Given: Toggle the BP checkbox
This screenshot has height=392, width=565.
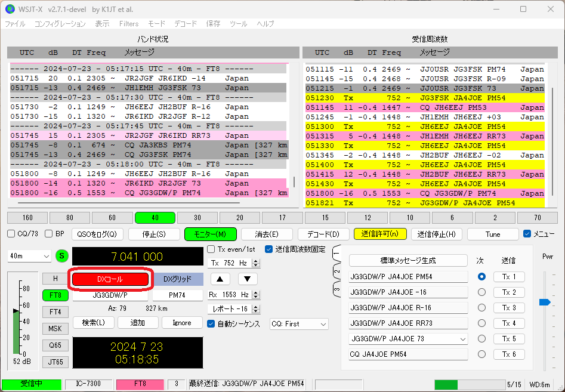Looking at the screenshot, I should pos(49,234).
